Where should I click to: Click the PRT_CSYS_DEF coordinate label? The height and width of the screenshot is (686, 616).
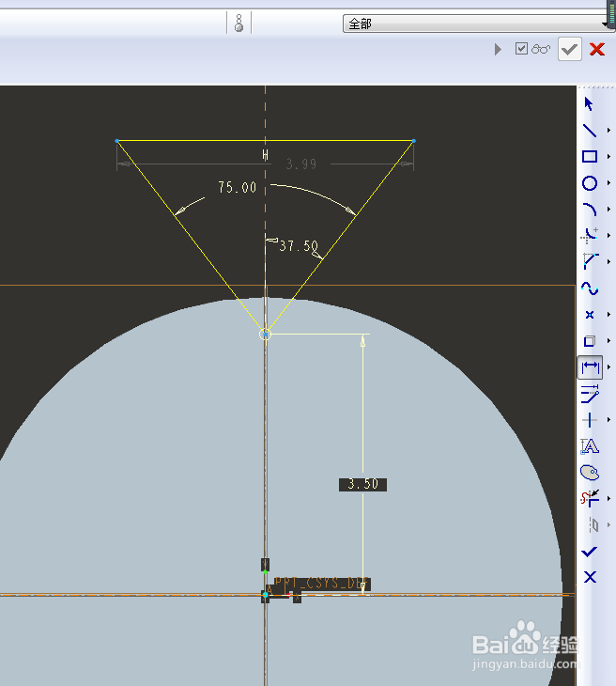pyautogui.click(x=323, y=584)
